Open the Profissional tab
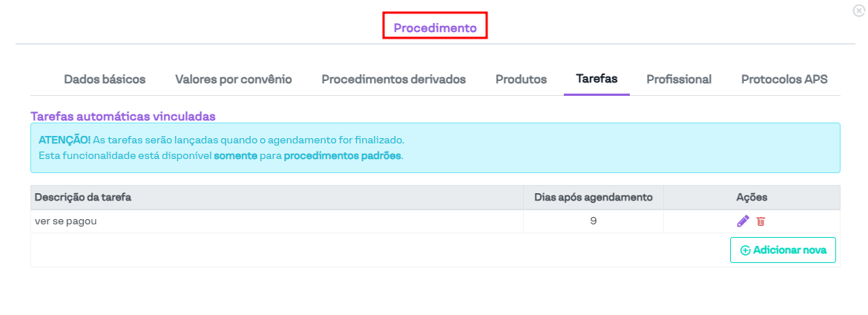868x315 pixels. pyautogui.click(x=679, y=79)
